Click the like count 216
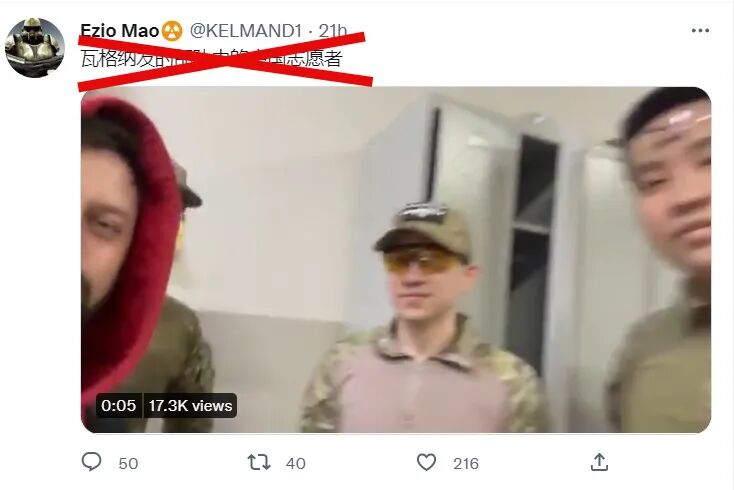 (x=466, y=463)
